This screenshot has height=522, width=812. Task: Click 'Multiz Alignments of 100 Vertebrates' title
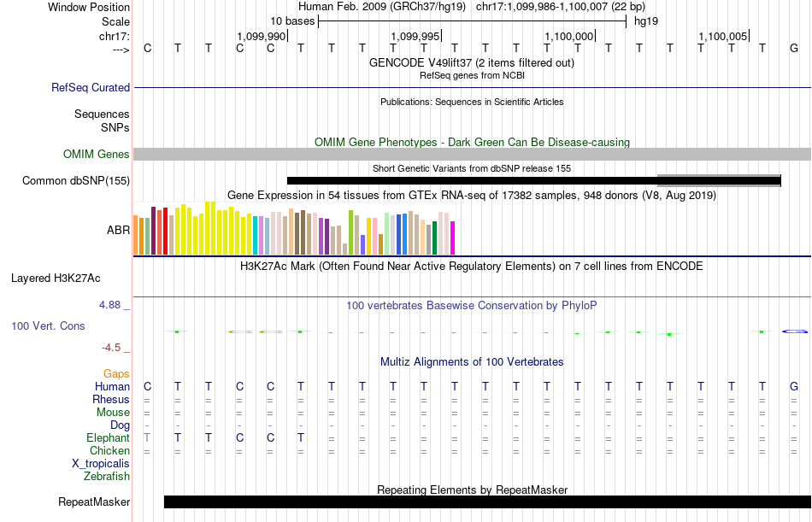point(472,362)
